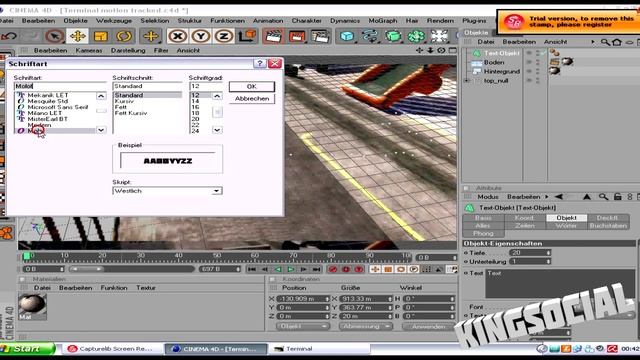640x360 pixels.
Task: Click the timeline preview range slider
Action: (87, 269)
